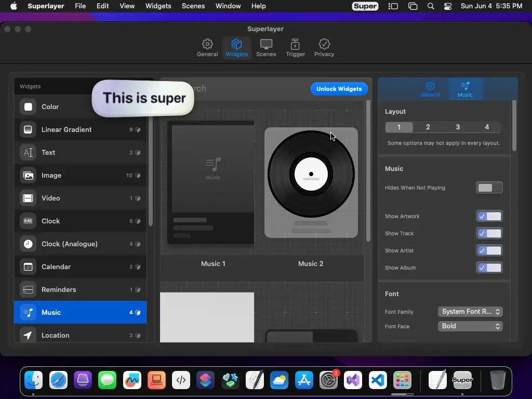
Task: Disable the Show Artist switch
Action: click(x=489, y=250)
